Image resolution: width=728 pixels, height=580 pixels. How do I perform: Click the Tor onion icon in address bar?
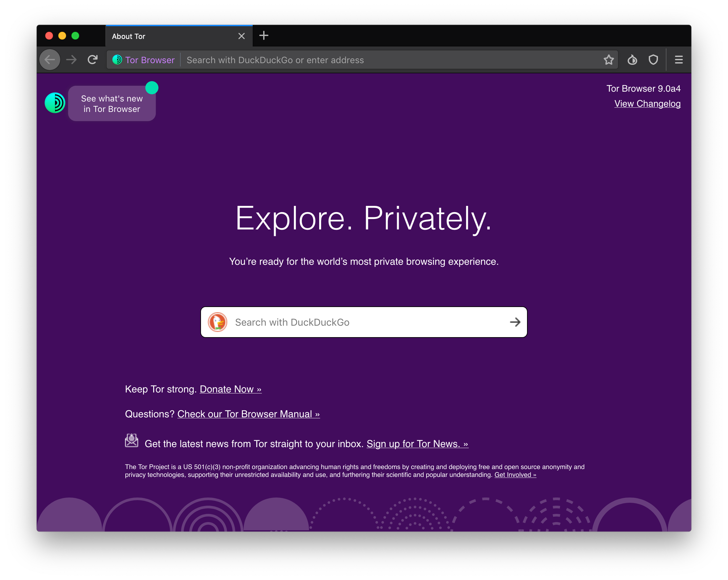coord(117,60)
